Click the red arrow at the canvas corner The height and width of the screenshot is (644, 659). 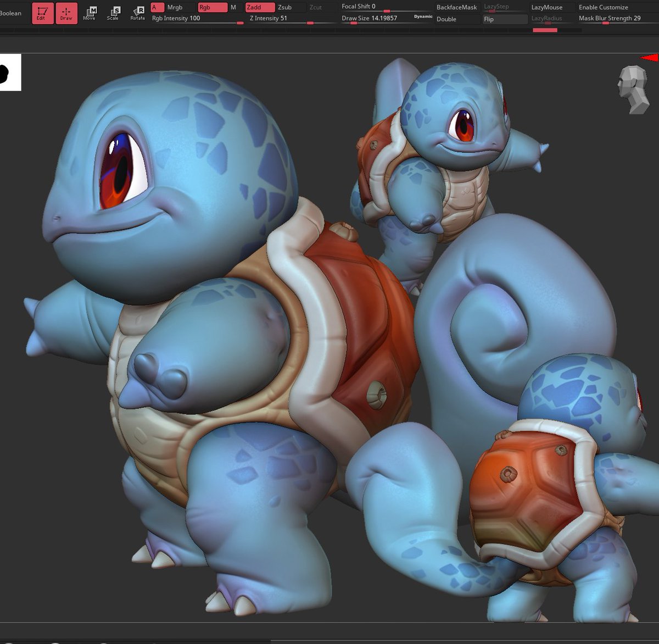[x=650, y=58]
